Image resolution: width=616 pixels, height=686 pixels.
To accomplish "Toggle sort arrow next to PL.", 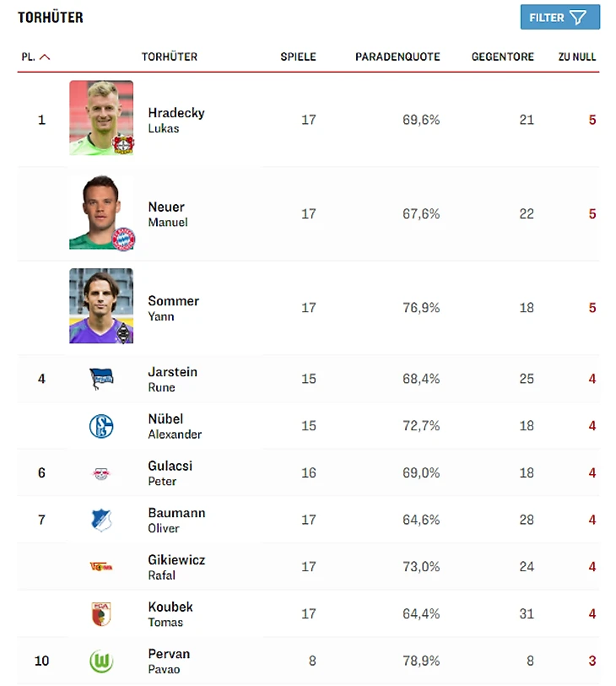I will point(45,57).
